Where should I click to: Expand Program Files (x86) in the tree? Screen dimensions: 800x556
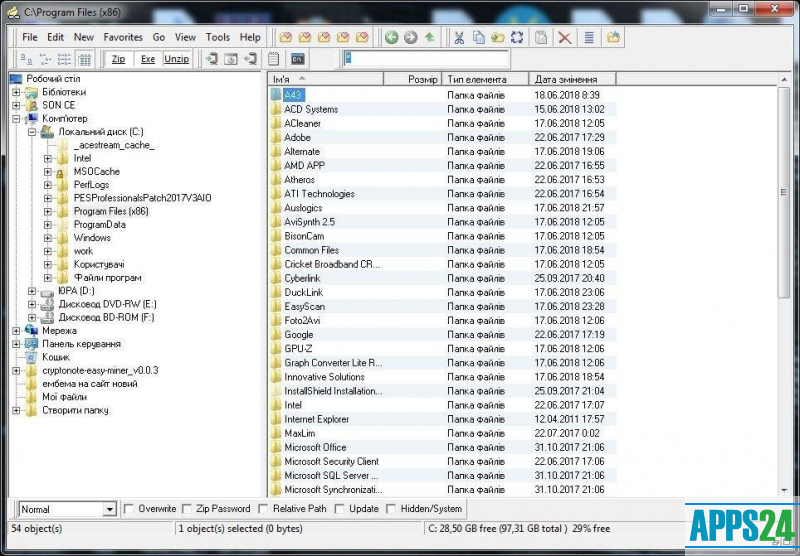point(48,212)
